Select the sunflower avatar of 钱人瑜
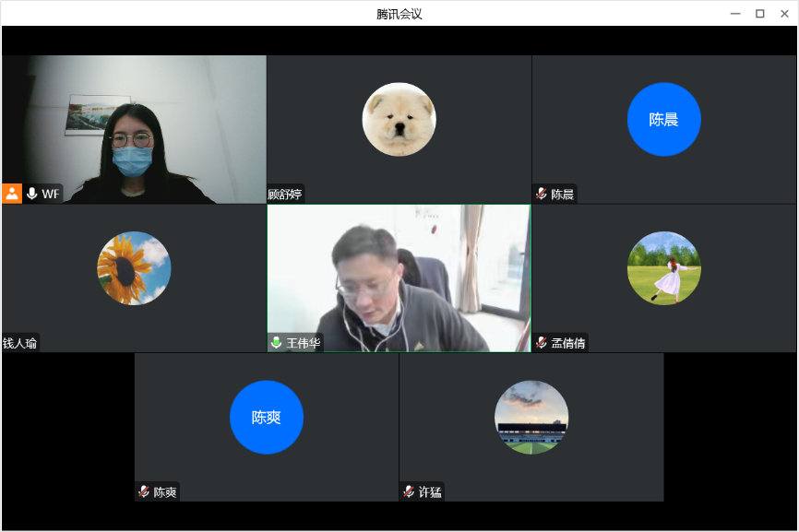This screenshot has height=532, width=799. click(134, 268)
